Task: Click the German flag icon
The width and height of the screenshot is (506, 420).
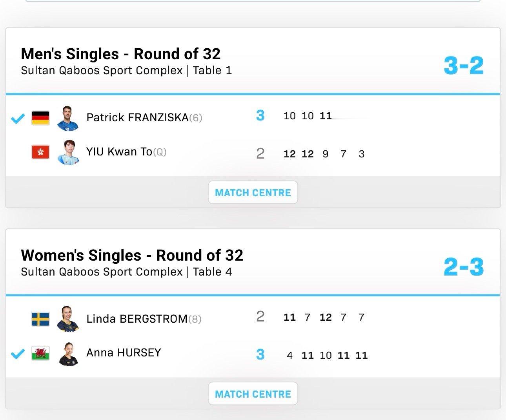Action: (x=40, y=118)
